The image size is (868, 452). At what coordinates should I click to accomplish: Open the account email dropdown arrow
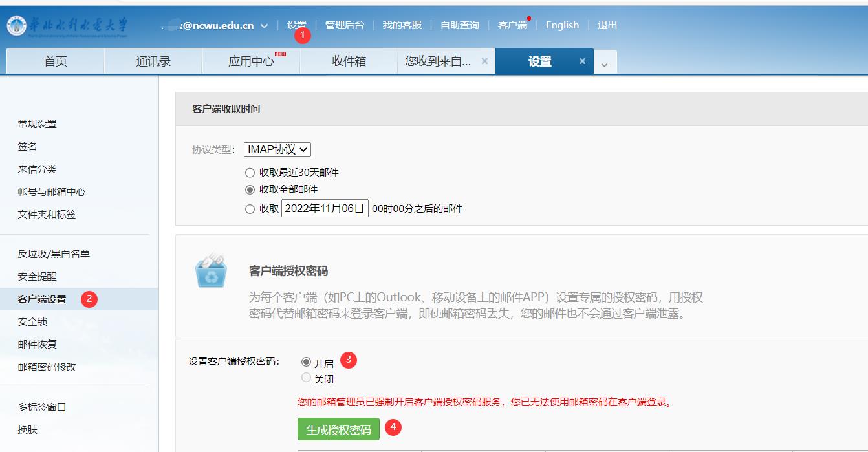(x=264, y=26)
